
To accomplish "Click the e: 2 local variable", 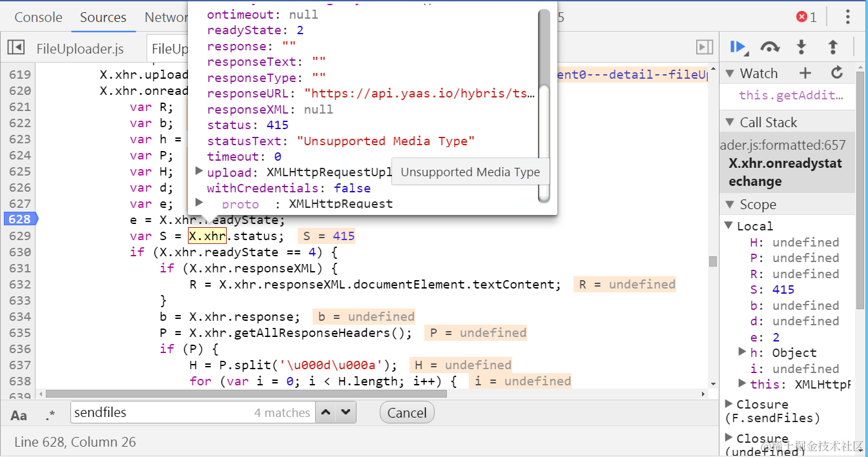I will click(x=765, y=337).
